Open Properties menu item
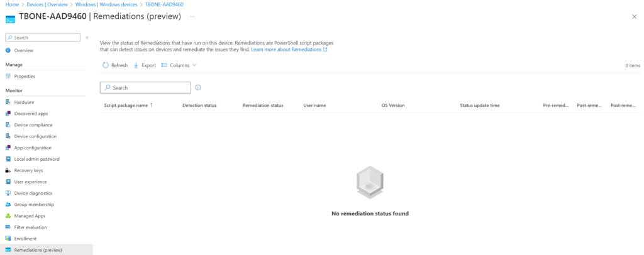Screen dimensions: 644x255 point(25,76)
